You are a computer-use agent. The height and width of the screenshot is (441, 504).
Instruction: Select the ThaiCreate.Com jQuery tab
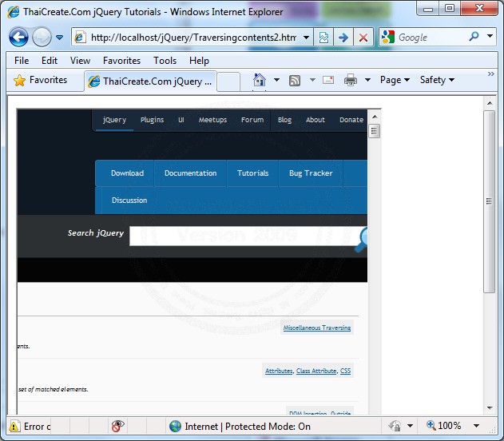150,81
